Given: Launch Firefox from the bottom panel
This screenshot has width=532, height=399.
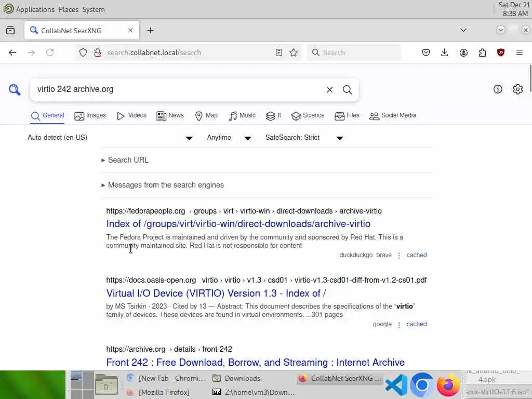Looking at the screenshot, I should [448, 385].
